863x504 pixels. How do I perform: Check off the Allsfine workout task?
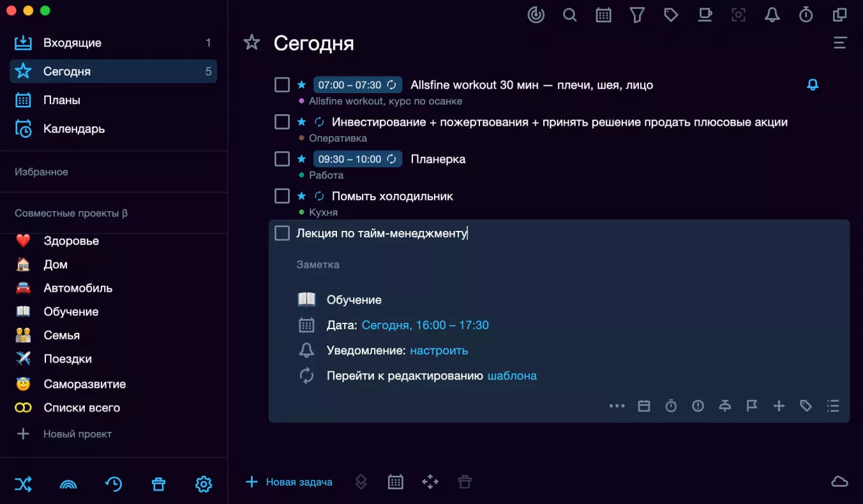282,85
